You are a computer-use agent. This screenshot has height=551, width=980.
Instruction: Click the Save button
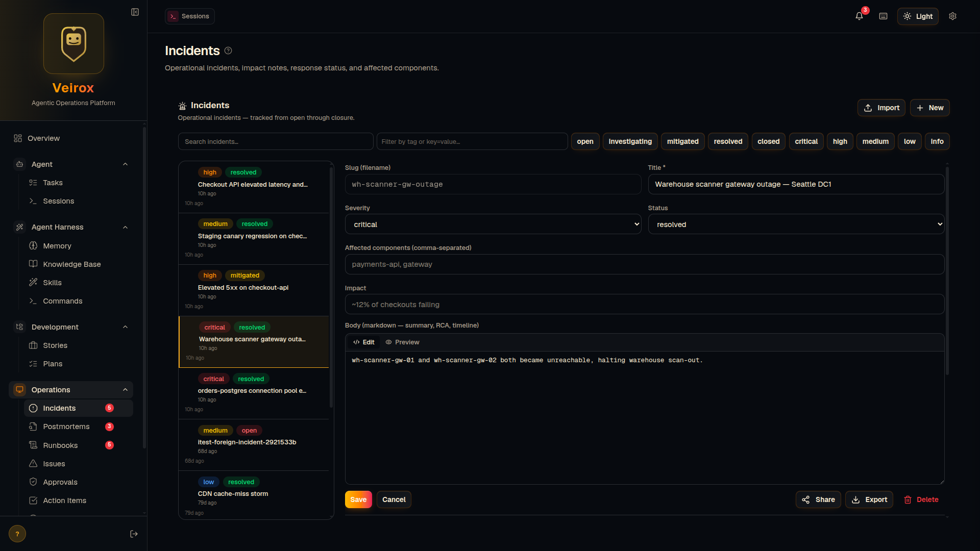coord(358,499)
